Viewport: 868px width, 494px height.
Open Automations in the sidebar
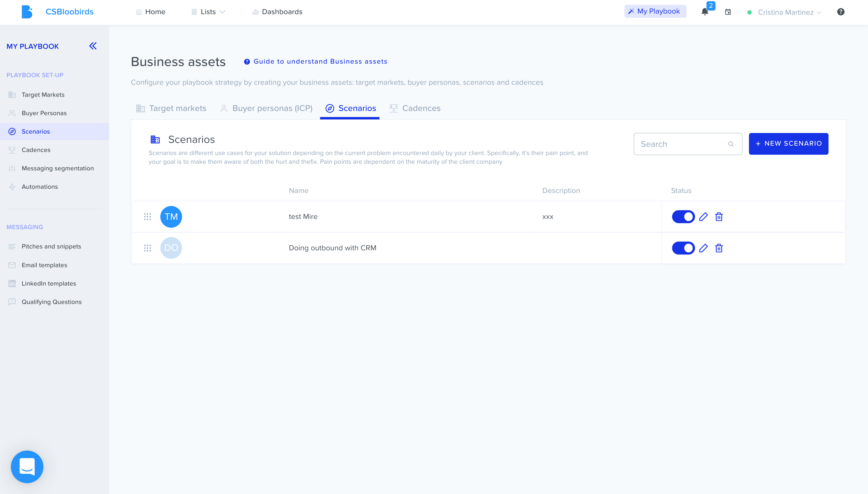(54, 187)
